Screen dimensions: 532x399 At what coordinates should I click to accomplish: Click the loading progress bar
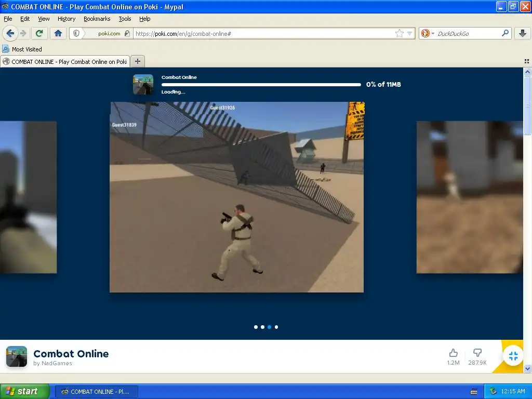click(261, 85)
